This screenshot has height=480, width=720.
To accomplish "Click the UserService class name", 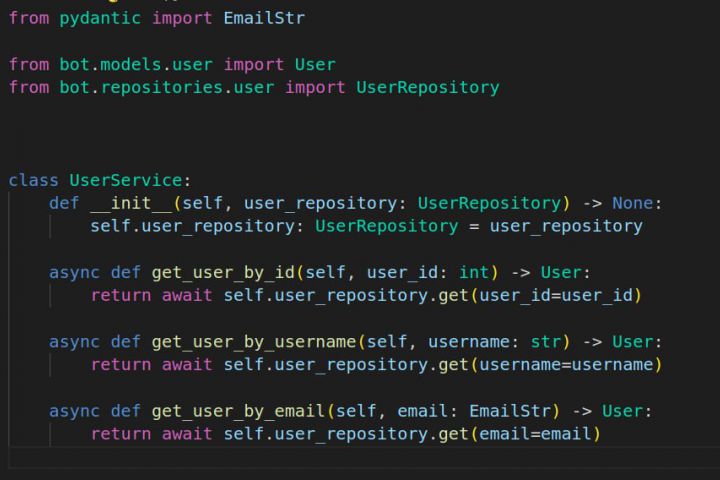I will coord(125,180).
